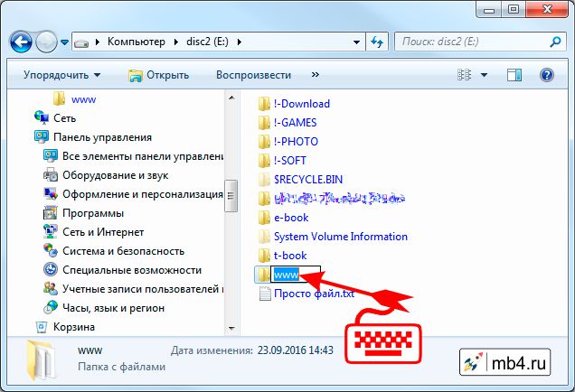Click the Часы, язык и регион icon

[51, 308]
